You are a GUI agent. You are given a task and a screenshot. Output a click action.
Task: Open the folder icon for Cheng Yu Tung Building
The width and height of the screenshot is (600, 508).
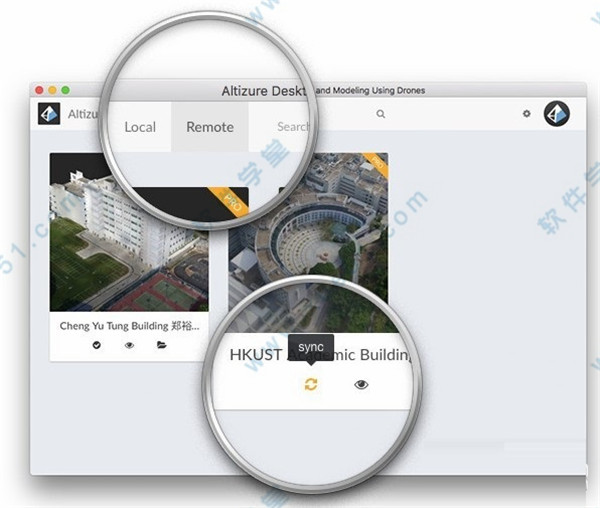[x=162, y=345]
